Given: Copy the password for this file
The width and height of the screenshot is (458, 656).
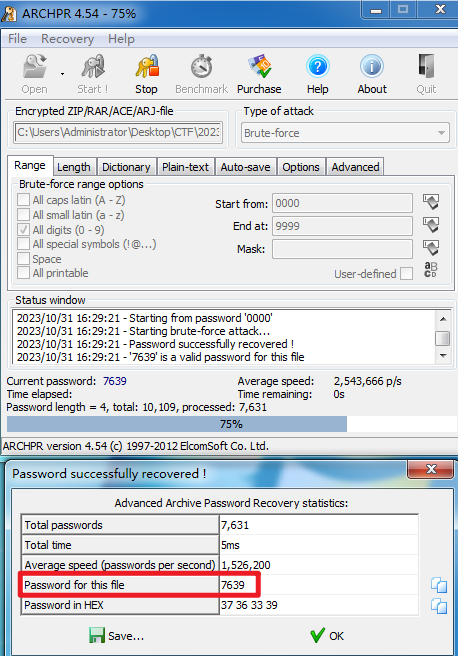Looking at the screenshot, I should pos(439,585).
